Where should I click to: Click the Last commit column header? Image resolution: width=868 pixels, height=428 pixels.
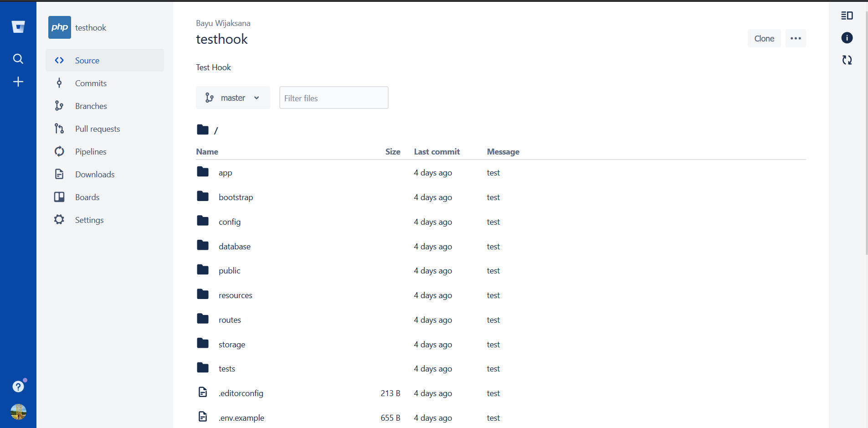click(x=437, y=152)
